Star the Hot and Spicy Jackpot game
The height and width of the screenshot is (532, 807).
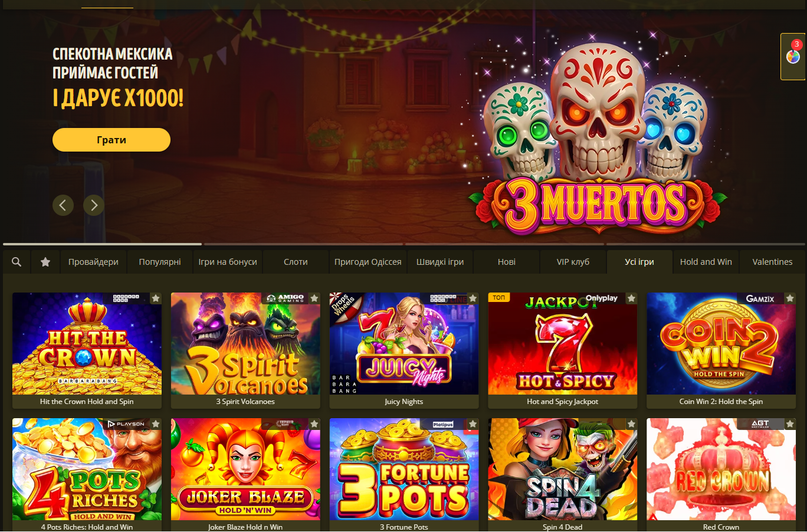pyautogui.click(x=632, y=298)
